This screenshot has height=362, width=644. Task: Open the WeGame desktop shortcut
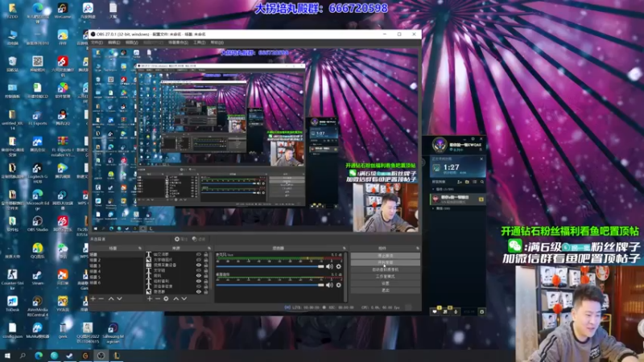pyautogui.click(x=63, y=10)
